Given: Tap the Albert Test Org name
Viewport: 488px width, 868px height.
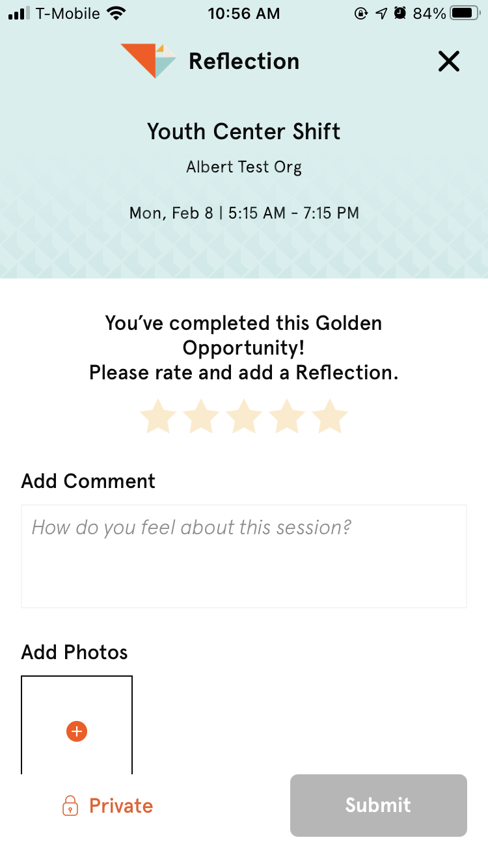Looking at the screenshot, I should pyautogui.click(x=244, y=167).
